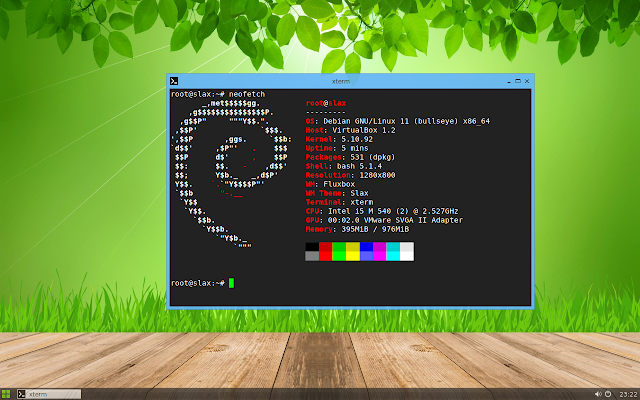The image size is (640, 400).
Task: Click the light gray color block
Action: tap(407, 247)
